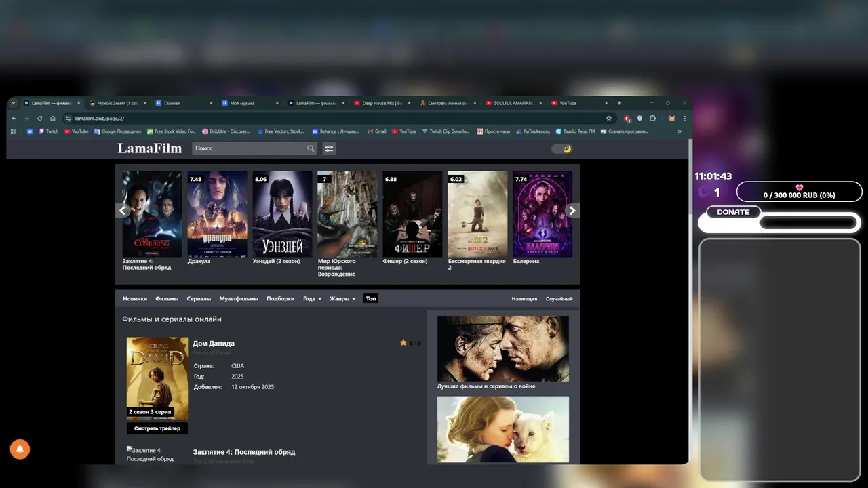Click the red extension icon with badge
The height and width of the screenshot is (488, 868).
point(628,118)
